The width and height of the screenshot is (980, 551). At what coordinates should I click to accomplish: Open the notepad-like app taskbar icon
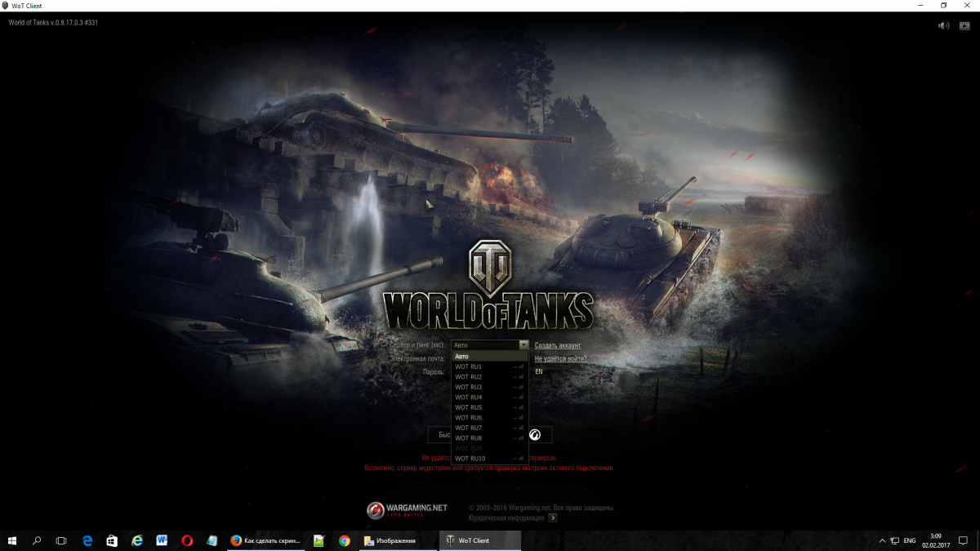pyautogui.click(x=212, y=540)
